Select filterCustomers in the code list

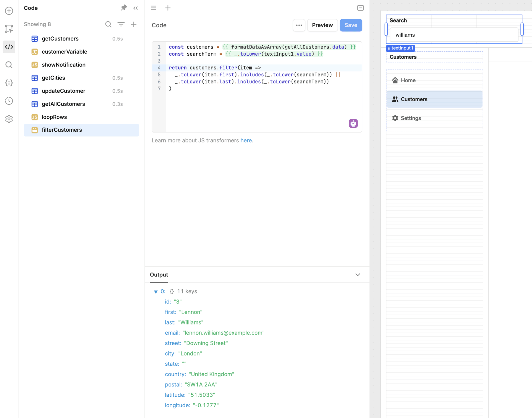point(81,130)
